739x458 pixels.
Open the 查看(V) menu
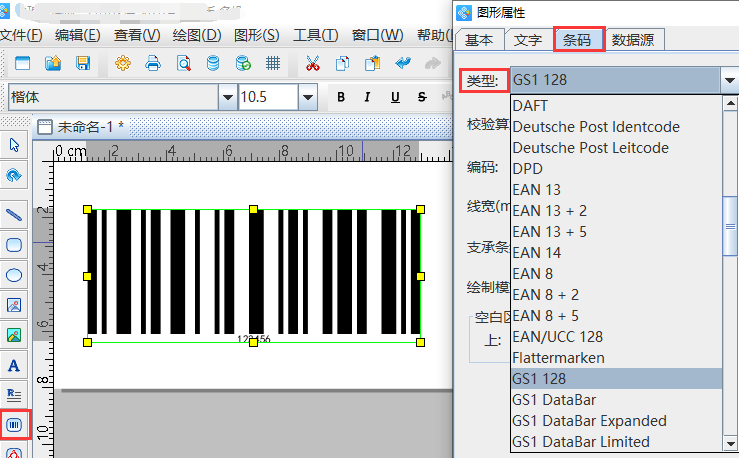(137, 35)
